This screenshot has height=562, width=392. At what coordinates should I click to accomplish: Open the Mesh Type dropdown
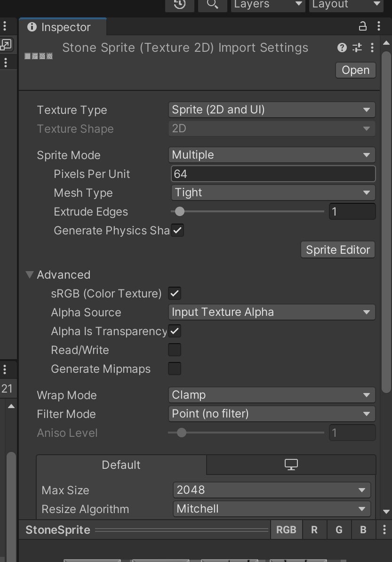coord(273,193)
